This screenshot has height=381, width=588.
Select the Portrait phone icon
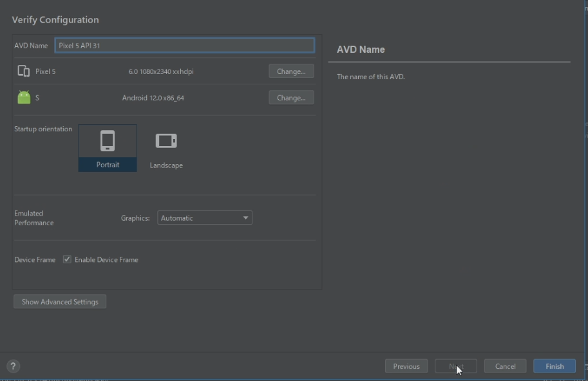coord(108,141)
